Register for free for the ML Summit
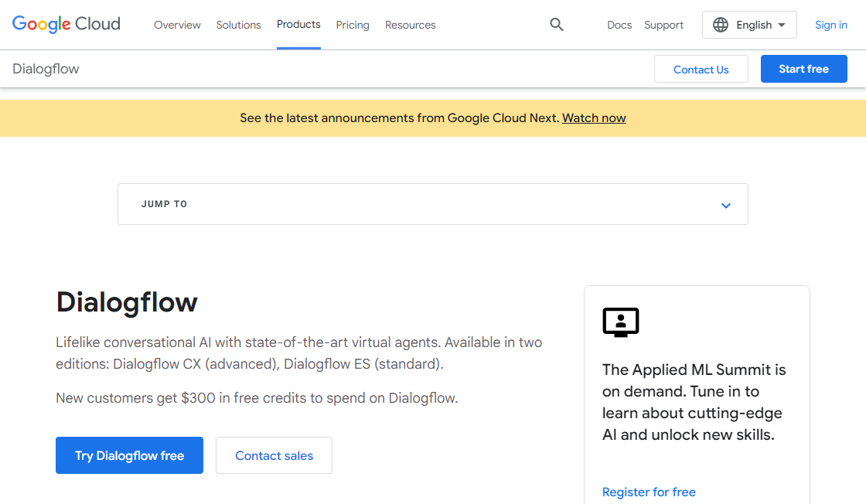The height and width of the screenshot is (504, 866). point(649,492)
